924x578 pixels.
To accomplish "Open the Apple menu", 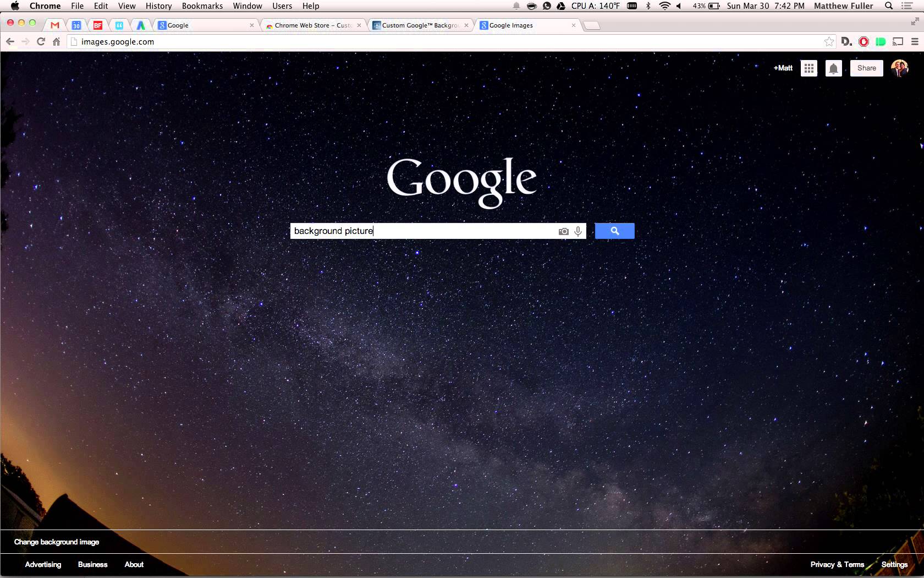I will tap(15, 6).
